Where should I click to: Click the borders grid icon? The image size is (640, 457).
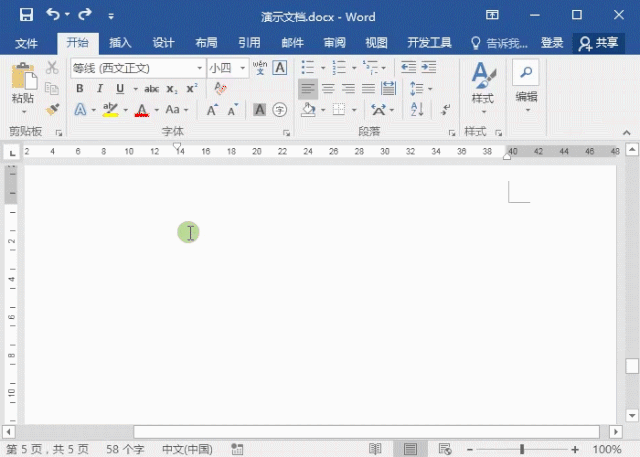tap(339, 110)
